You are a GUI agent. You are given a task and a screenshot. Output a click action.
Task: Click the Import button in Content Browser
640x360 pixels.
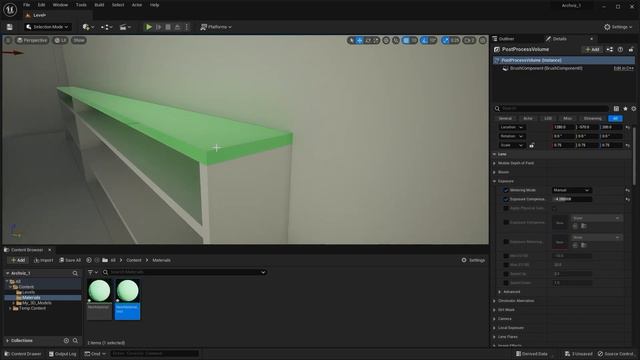click(43, 260)
